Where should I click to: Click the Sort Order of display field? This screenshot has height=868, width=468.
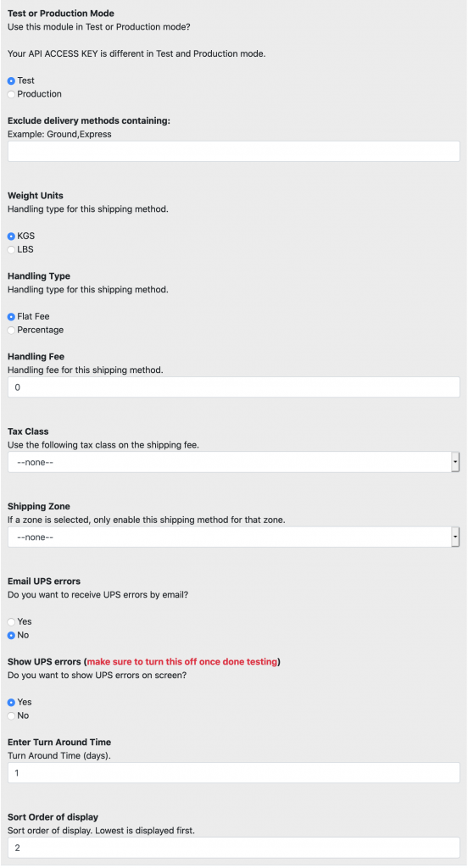pyautogui.click(x=234, y=848)
